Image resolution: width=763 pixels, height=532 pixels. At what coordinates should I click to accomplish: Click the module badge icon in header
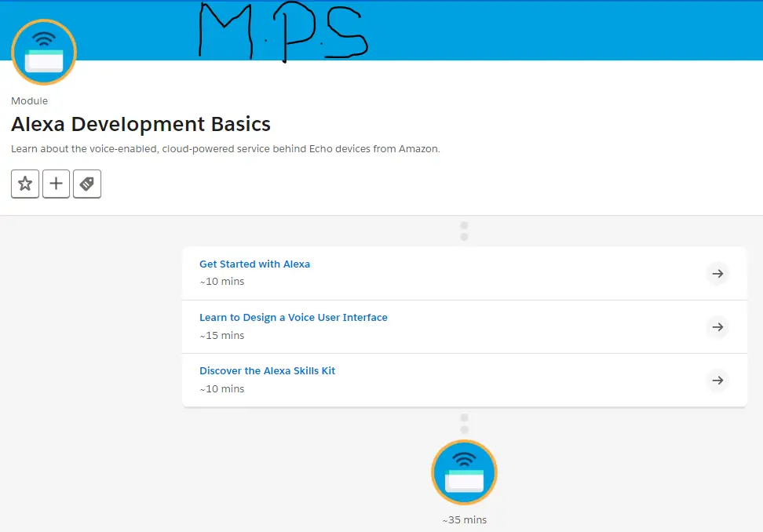(x=44, y=52)
